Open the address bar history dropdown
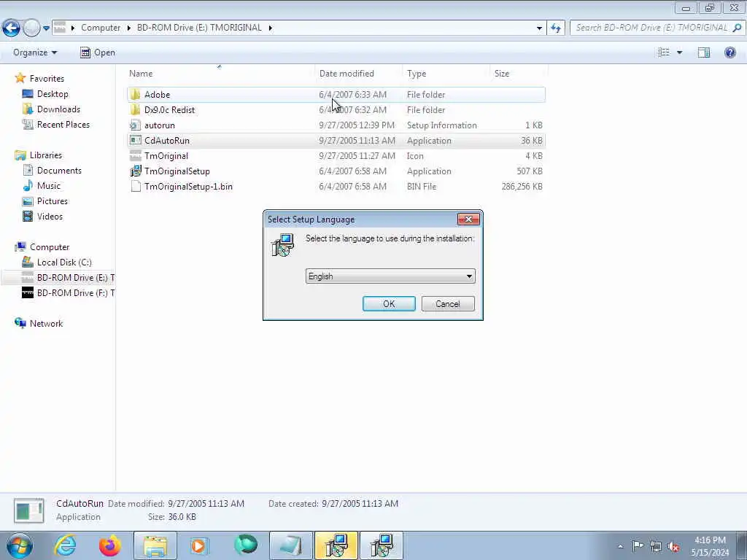747x560 pixels. coord(539,28)
